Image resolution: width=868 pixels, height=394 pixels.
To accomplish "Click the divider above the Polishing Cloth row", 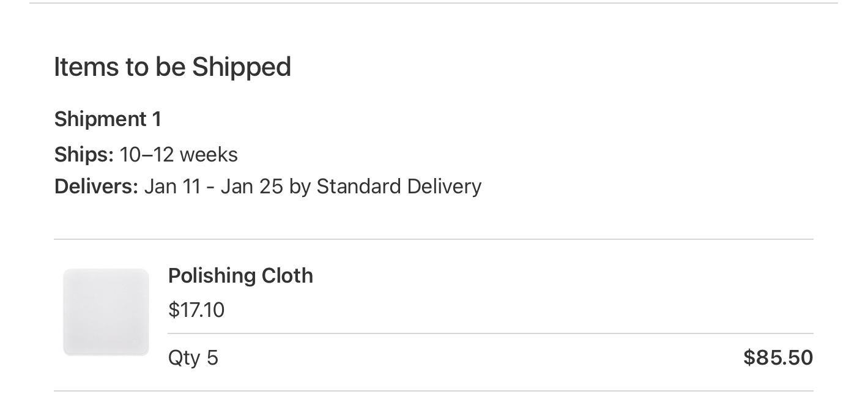I will tap(433, 239).
